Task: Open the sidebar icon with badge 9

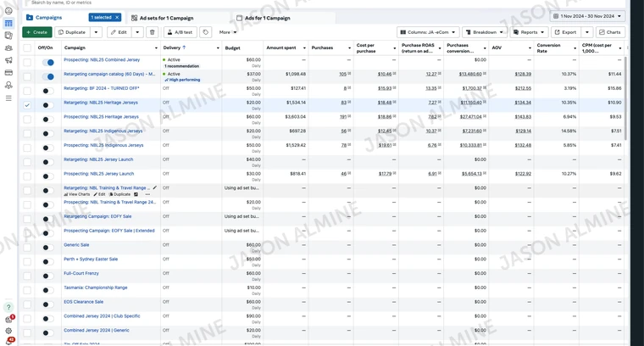Action: [x=9, y=320]
